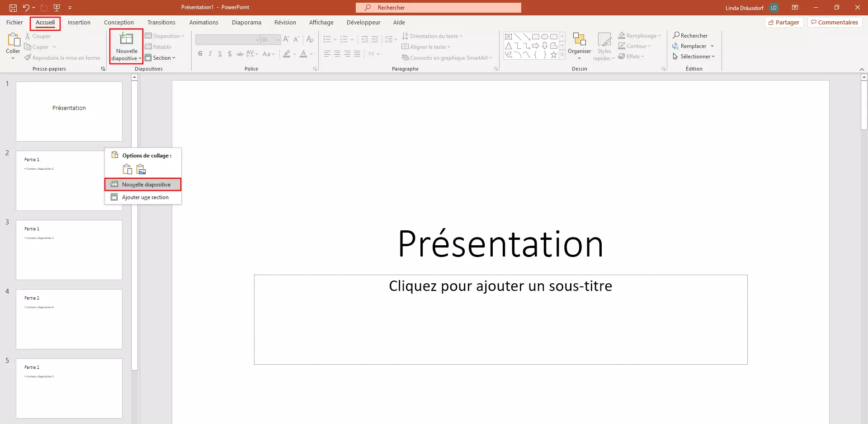
Task: Select the text box shape in shapes gallery
Action: tap(509, 37)
